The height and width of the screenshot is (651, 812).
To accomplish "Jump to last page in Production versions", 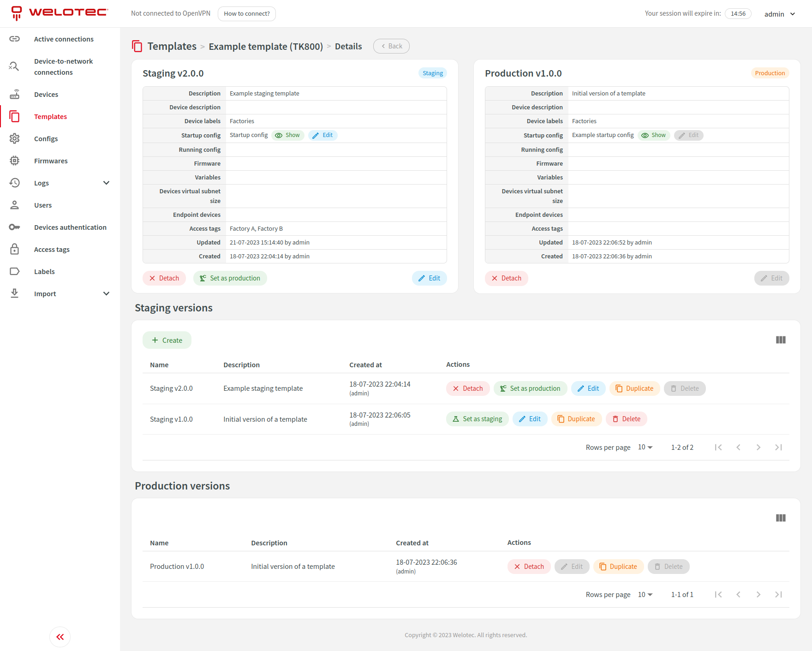I will (x=778, y=595).
